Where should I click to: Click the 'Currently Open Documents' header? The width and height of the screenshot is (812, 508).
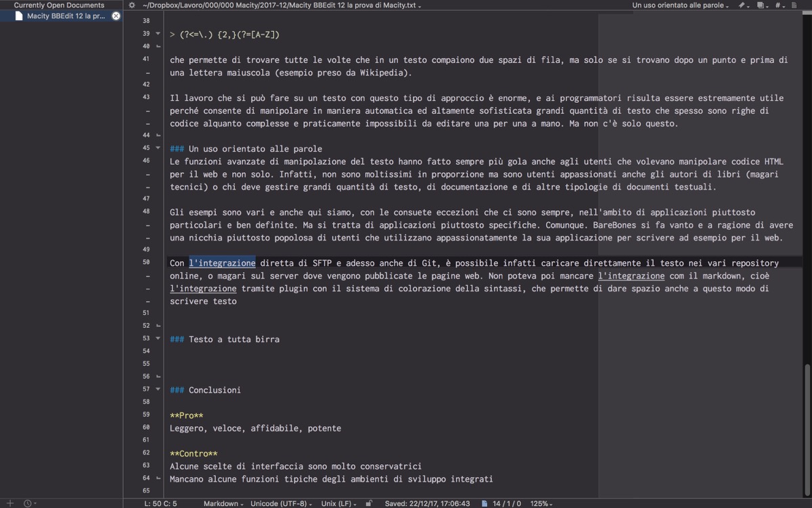click(x=59, y=5)
